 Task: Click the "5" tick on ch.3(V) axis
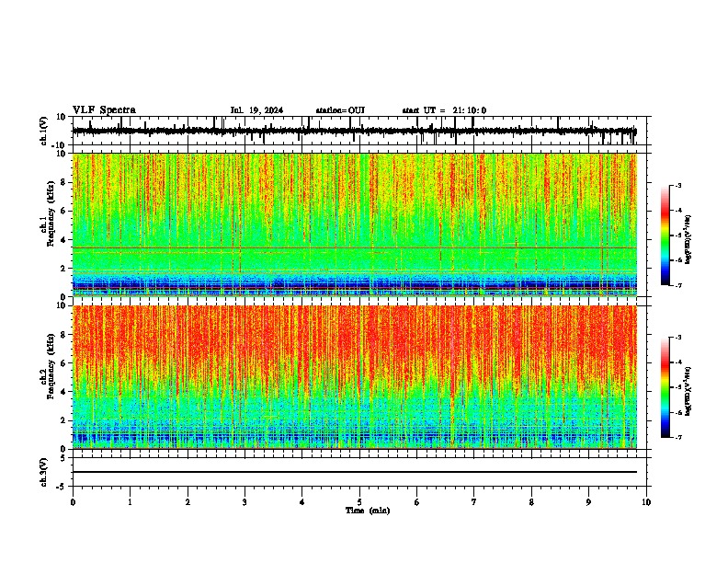(63, 458)
